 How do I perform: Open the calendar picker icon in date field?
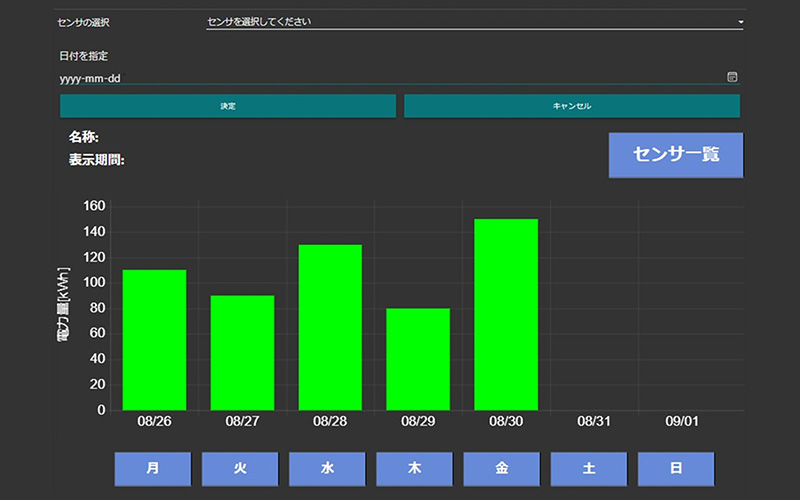pyautogui.click(x=732, y=77)
